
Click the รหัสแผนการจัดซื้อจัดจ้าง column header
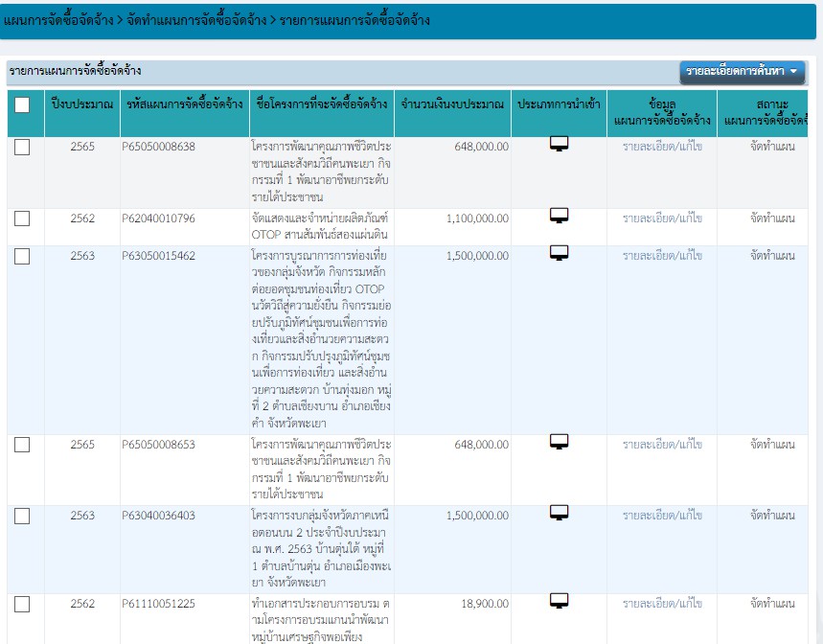pos(184,103)
